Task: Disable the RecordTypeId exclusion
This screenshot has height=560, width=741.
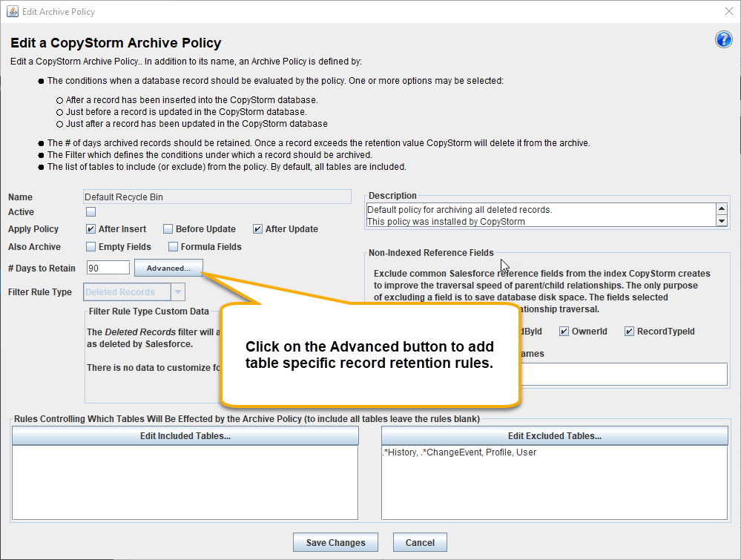Action: (x=630, y=331)
